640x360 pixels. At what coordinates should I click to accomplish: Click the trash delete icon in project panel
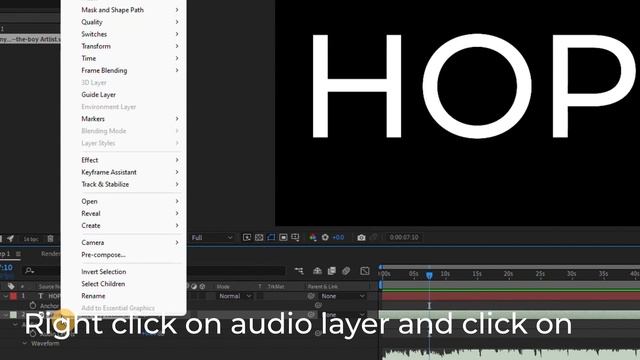coord(50,239)
